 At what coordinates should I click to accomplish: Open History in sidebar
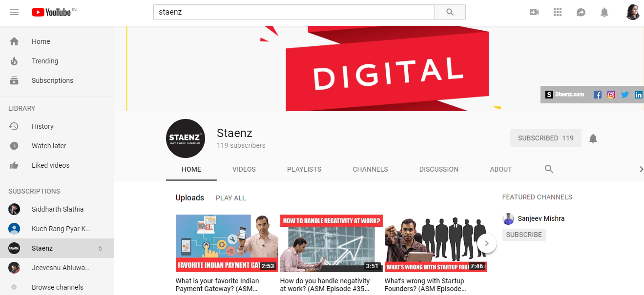tap(57, 126)
